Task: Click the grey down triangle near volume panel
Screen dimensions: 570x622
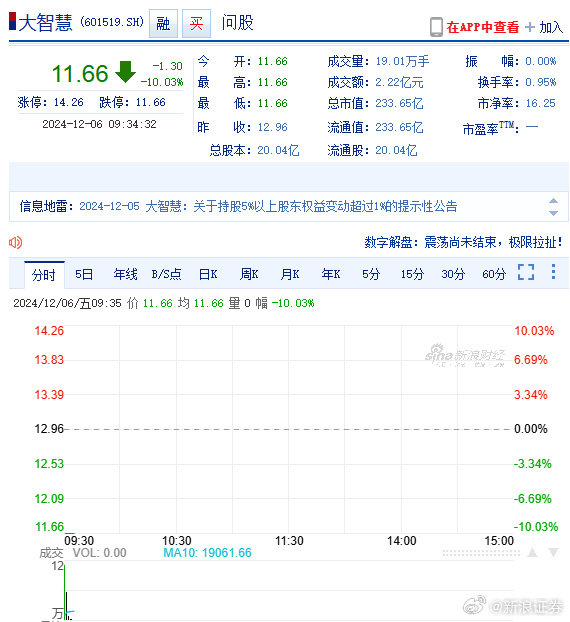Action: pos(553,552)
